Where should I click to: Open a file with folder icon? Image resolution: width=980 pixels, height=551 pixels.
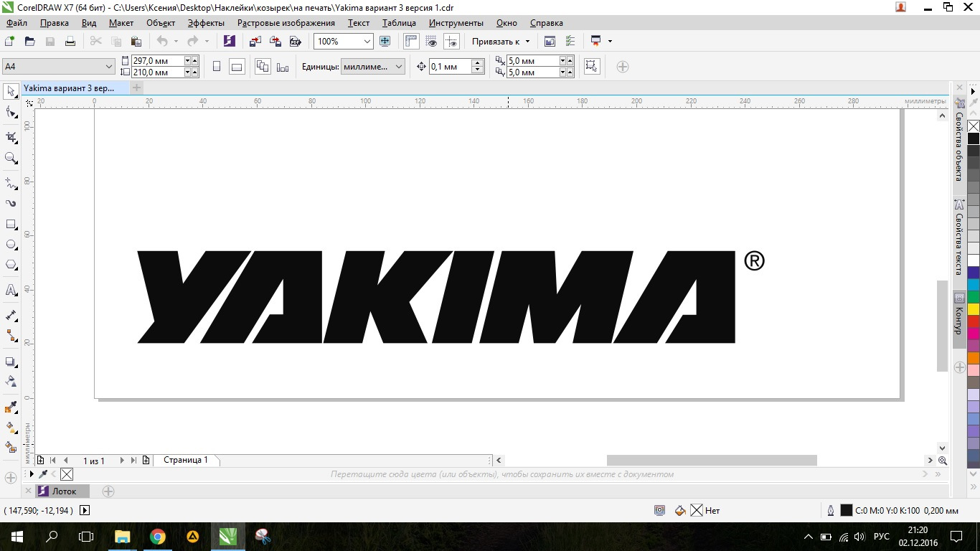coord(30,41)
